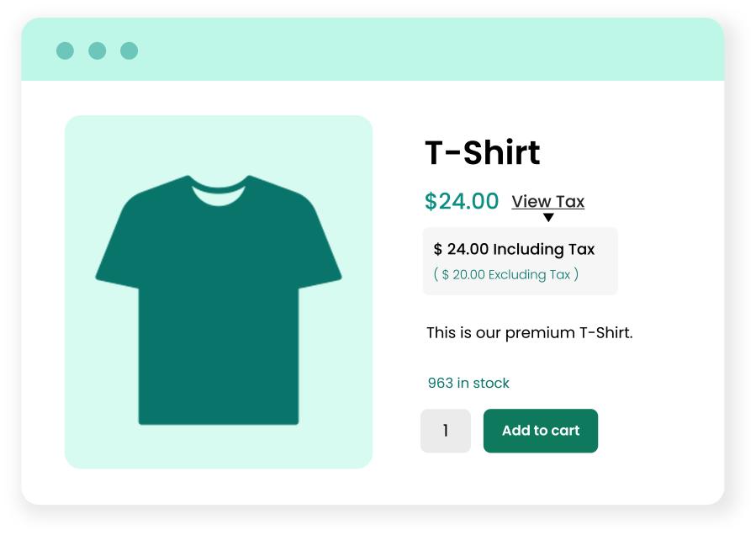The width and height of the screenshot is (756, 535).
Task: Click the black triangle under View Tax
Action: (548, 217)
